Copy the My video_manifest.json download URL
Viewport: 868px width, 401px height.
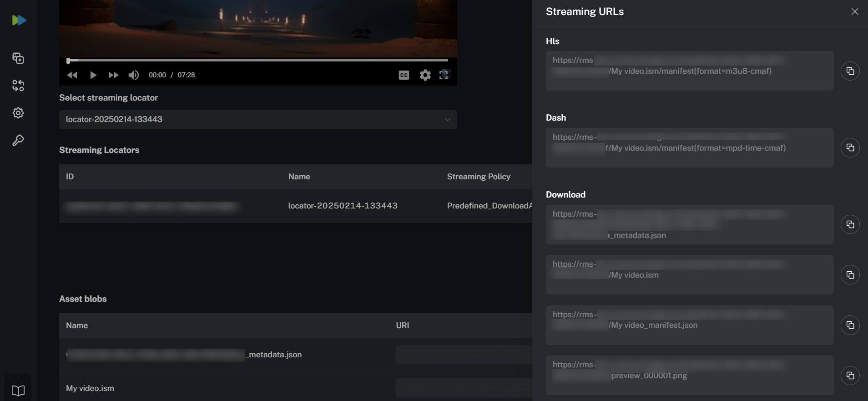coord(850,325)
